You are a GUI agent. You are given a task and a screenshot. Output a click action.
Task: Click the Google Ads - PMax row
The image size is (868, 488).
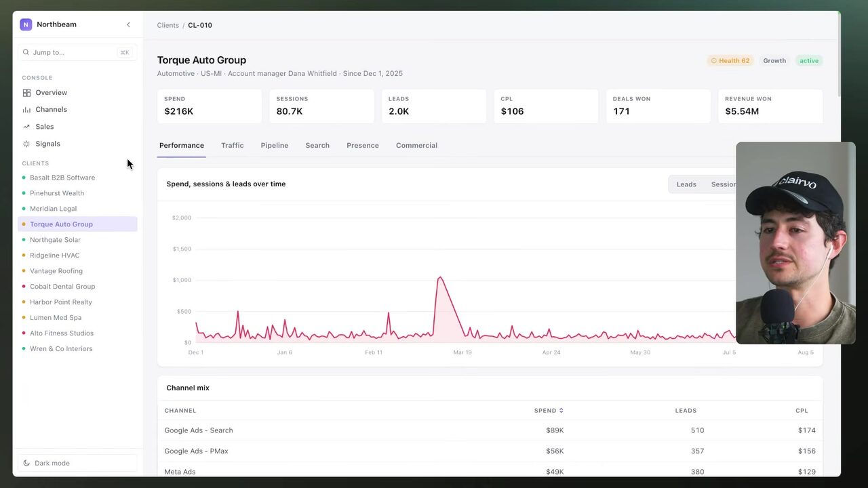(490, 451)
